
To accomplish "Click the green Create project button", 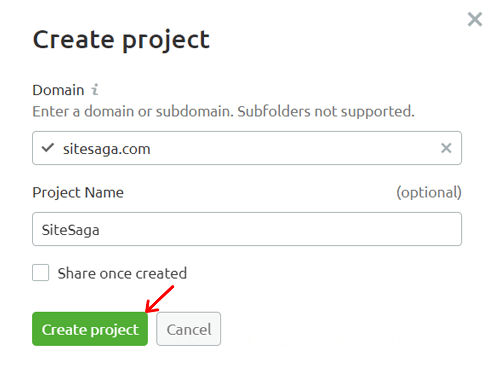I will click(x=90, y=329).
